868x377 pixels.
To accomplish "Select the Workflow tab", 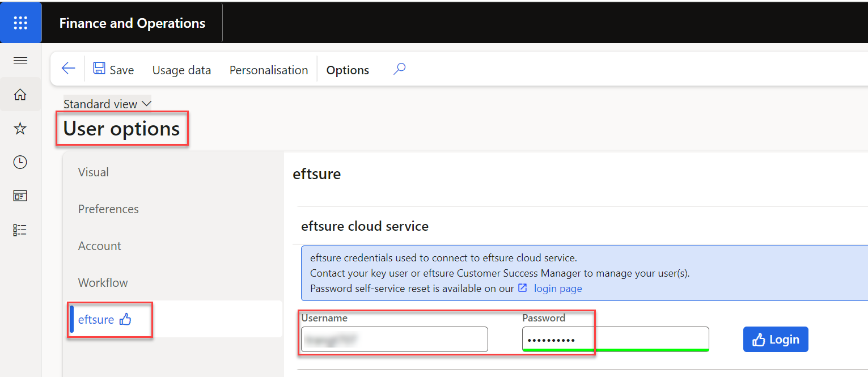I will click(x=103, y=283).
